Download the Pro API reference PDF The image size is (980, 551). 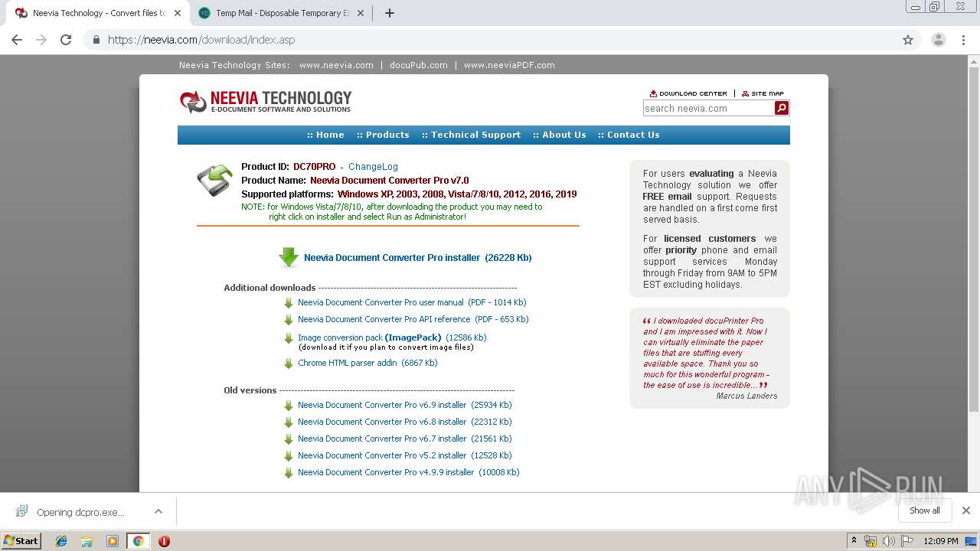tap(413, 320)
